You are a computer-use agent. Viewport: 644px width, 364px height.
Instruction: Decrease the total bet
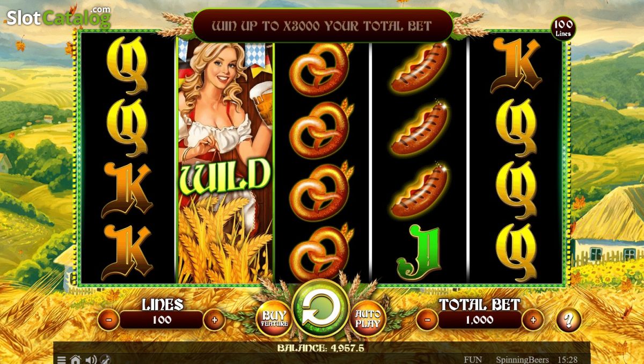click(427, 320)
